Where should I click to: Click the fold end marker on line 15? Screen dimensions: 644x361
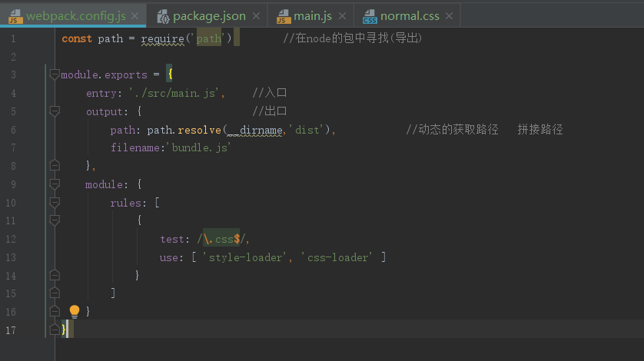pyautogui.click(x=55, y=293)
